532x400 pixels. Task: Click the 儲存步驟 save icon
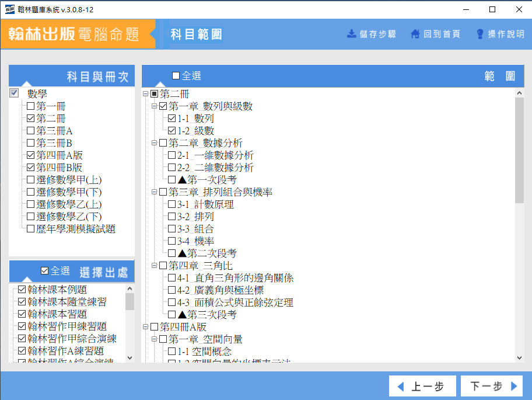352,34
